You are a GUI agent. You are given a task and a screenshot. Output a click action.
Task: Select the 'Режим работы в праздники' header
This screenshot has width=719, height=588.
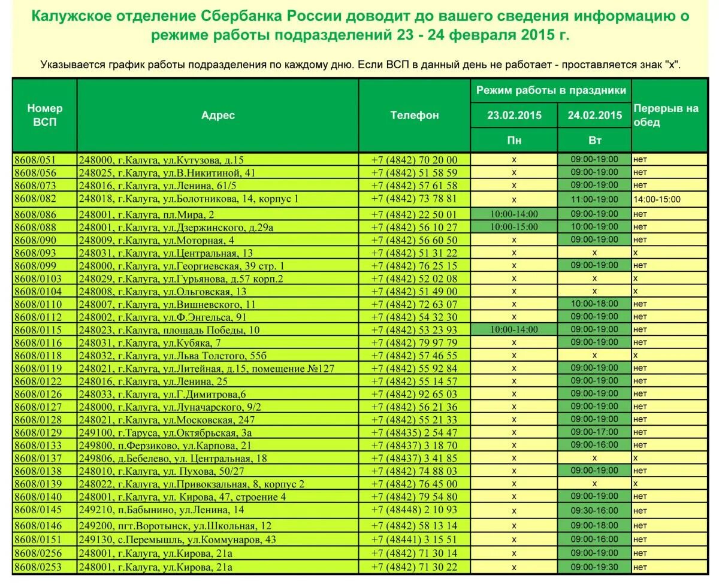(551, 90)
